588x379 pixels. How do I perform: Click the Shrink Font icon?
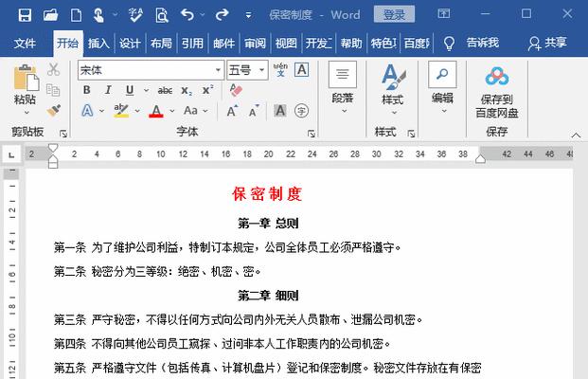click(x=254, y=111)
